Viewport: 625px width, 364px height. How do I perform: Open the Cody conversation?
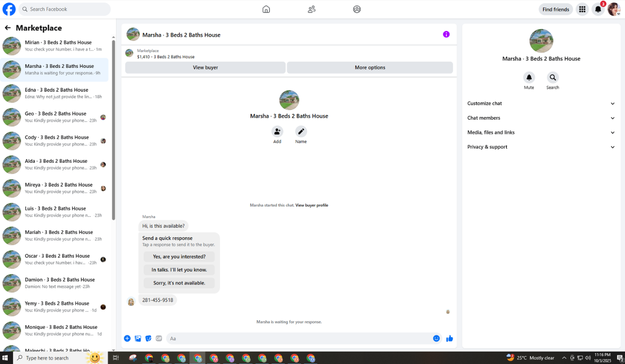pos(54,141)
